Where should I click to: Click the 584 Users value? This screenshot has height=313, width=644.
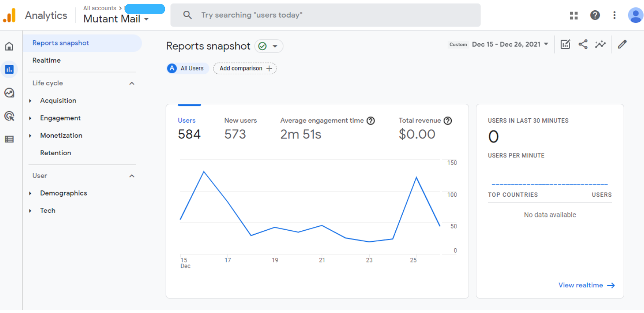[189, 134]
